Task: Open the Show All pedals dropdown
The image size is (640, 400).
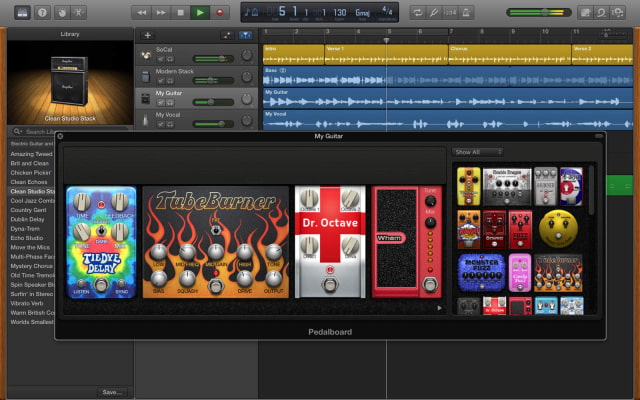Action: pyautogui.click(x=478, y=152)
